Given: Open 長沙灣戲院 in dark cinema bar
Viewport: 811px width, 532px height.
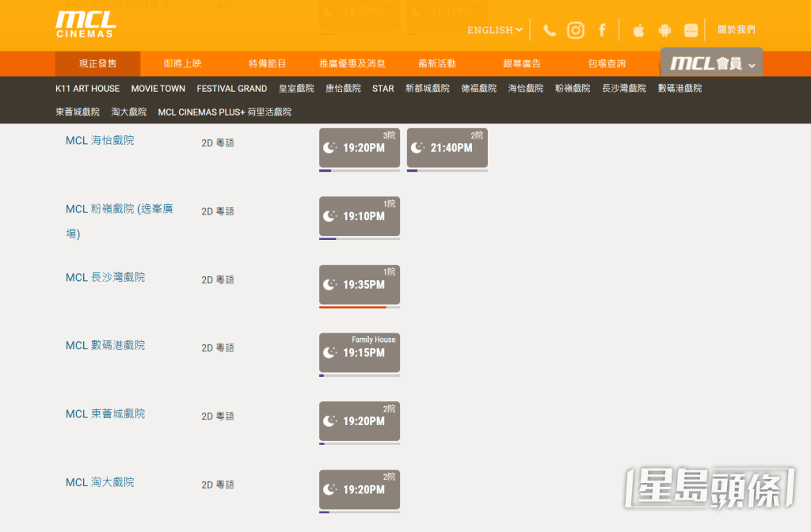Looking at the screenshot, I should coord(624,89).
